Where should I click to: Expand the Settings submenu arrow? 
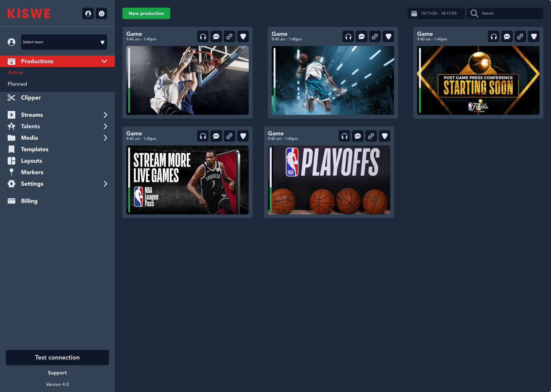pos(105,184)
